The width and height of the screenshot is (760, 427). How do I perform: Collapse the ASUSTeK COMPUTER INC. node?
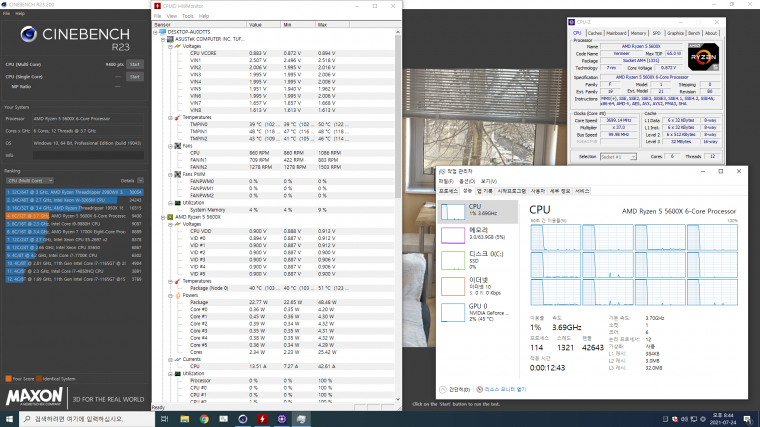point(163,39)
